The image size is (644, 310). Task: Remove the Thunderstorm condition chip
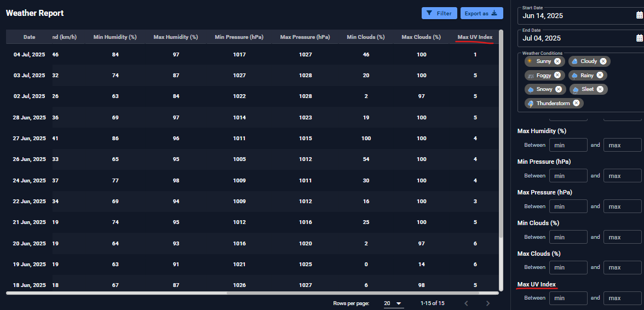pyautogui.click(x=576, y=103)
